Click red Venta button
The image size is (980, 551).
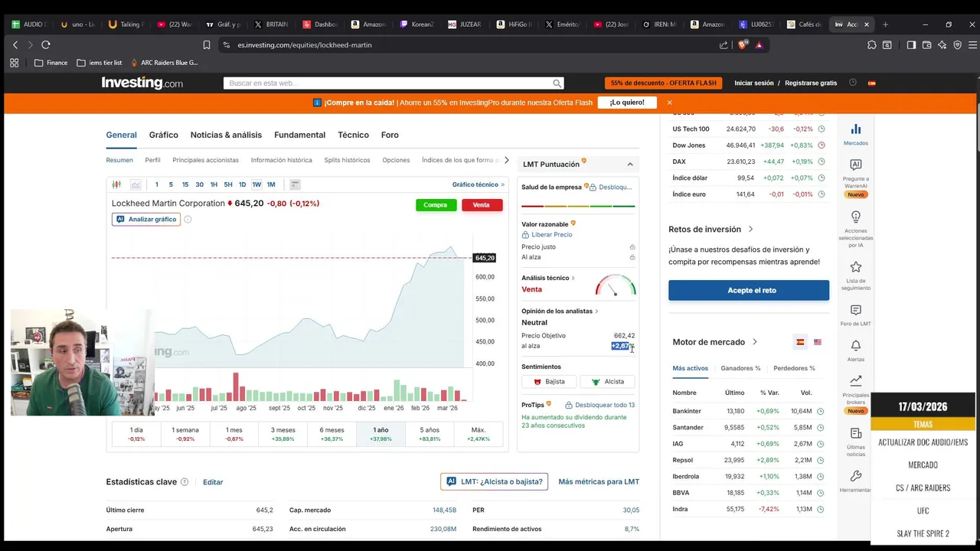[482, 205]
